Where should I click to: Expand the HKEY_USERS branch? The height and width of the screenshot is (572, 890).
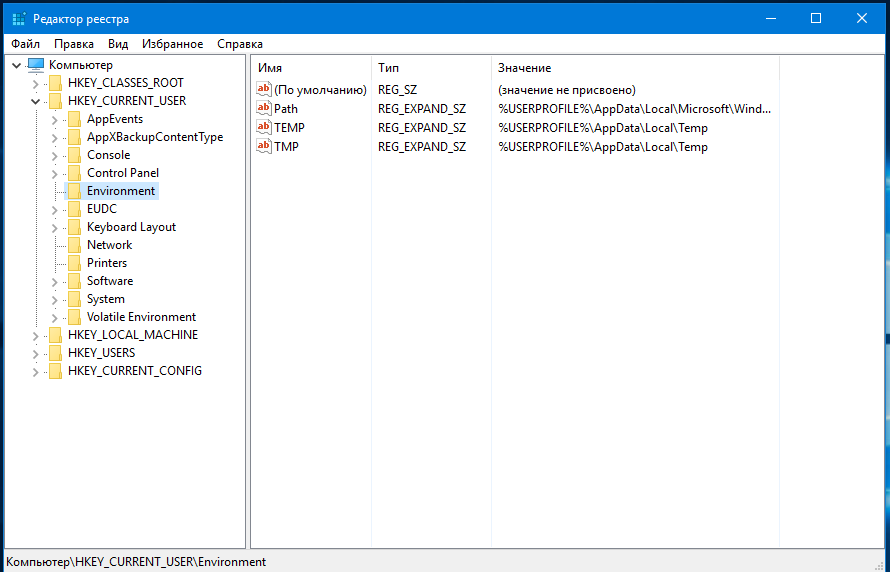(35, 353)
